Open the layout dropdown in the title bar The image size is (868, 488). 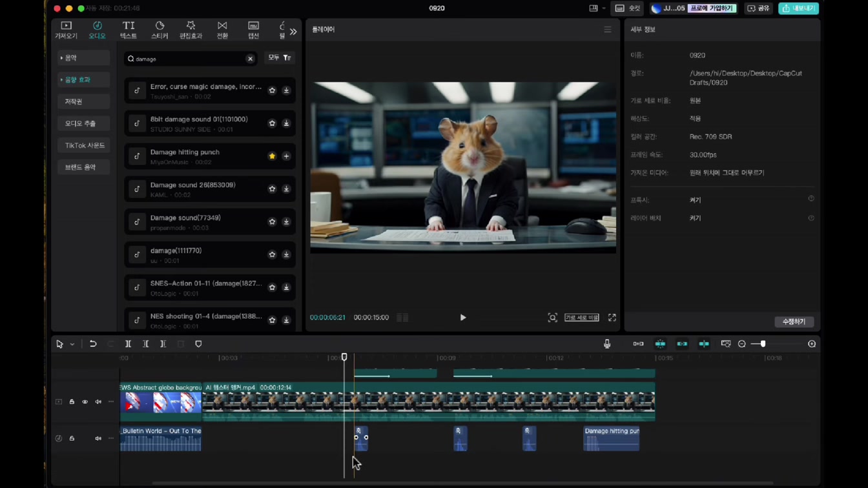597,8
